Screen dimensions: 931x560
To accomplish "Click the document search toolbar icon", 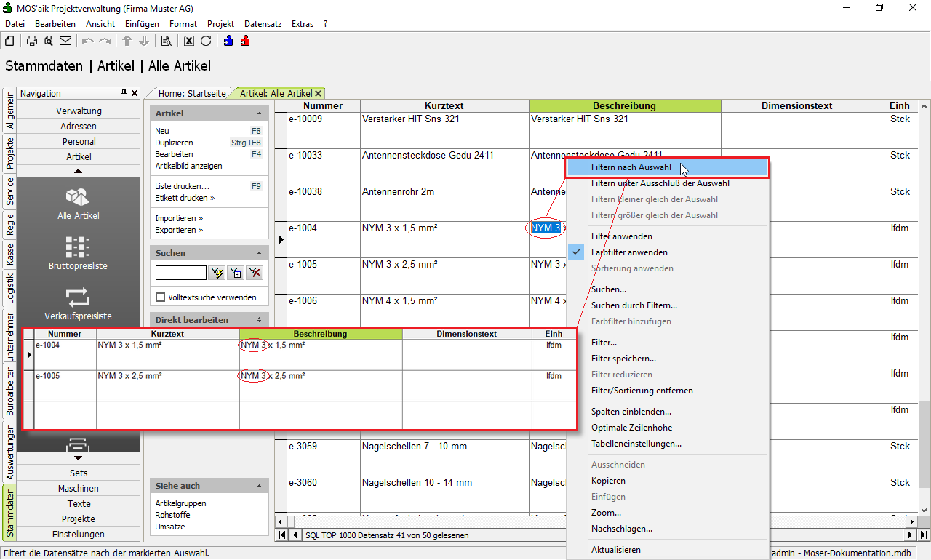I will tap(166, 41).
